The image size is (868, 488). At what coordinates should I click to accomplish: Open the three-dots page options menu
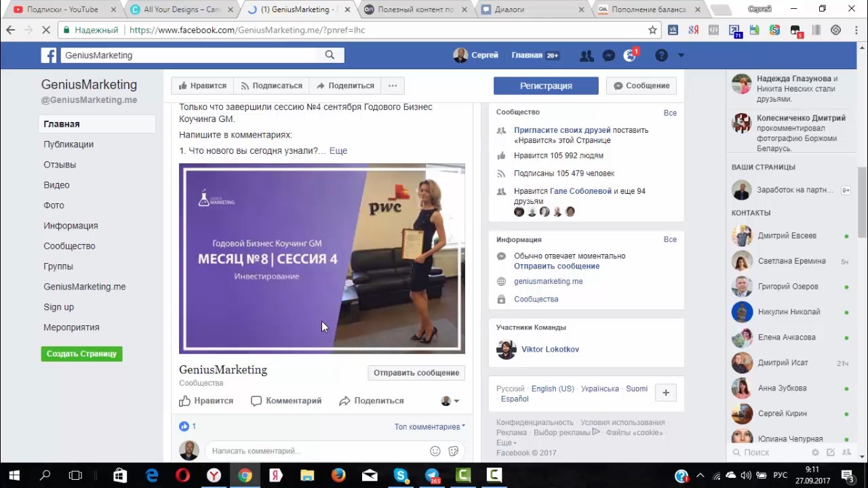pos(393,85)
